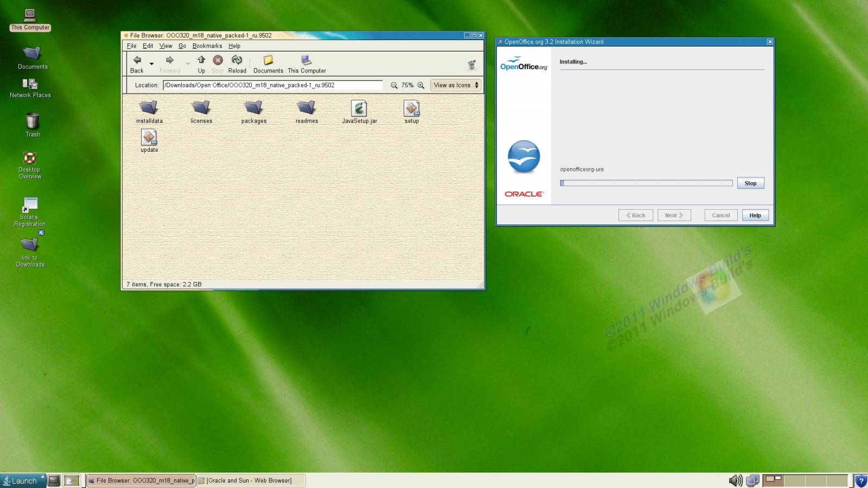
Task: Open the Go menu
Action: pyautogui.click(x=182, y=46)
